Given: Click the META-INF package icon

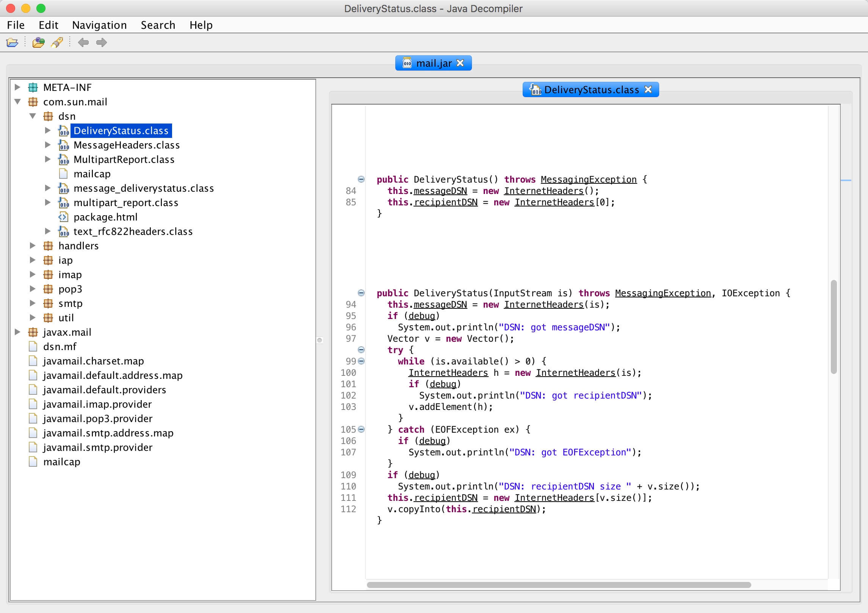Looking at the screenshot, I should coord(33,88).
